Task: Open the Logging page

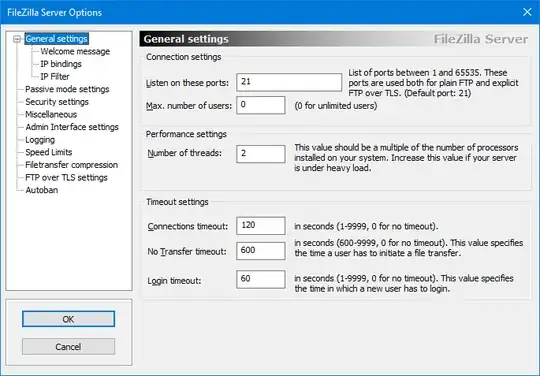Action: [x=40, y=140]
